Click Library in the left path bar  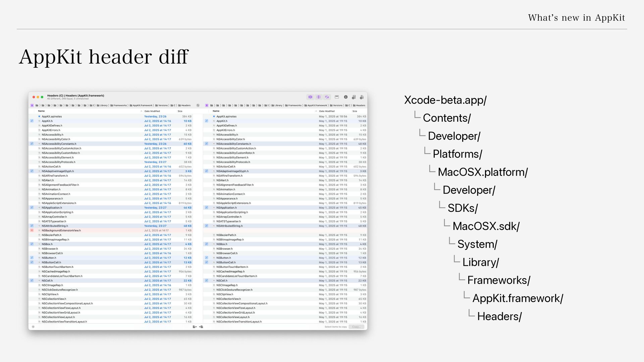[102, 106]
